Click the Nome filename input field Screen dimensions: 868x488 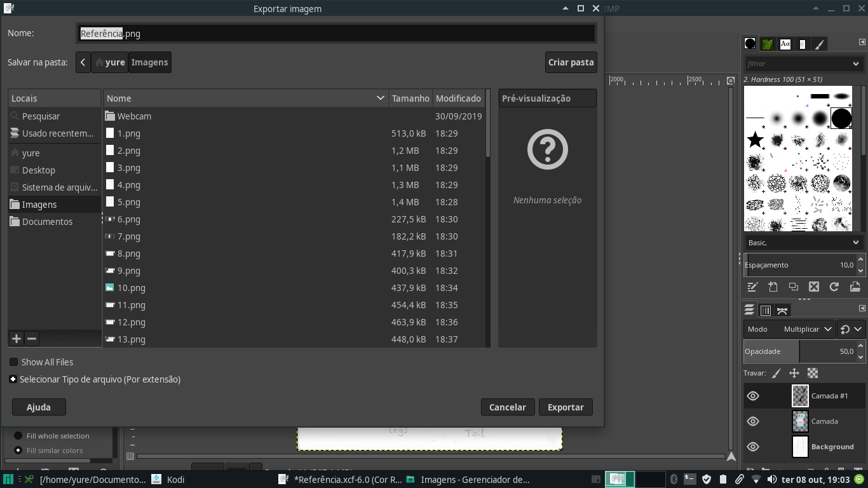(336, 34)
